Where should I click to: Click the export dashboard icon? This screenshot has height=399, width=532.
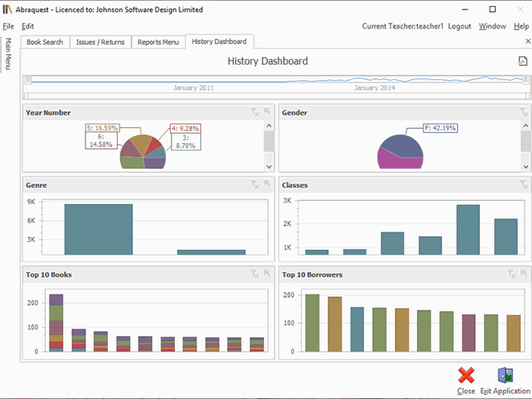pos(523,61)
